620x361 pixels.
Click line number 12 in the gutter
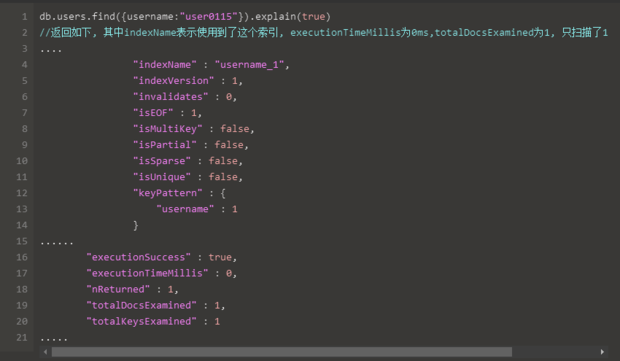pyautogui.click(x=22, y=193)
